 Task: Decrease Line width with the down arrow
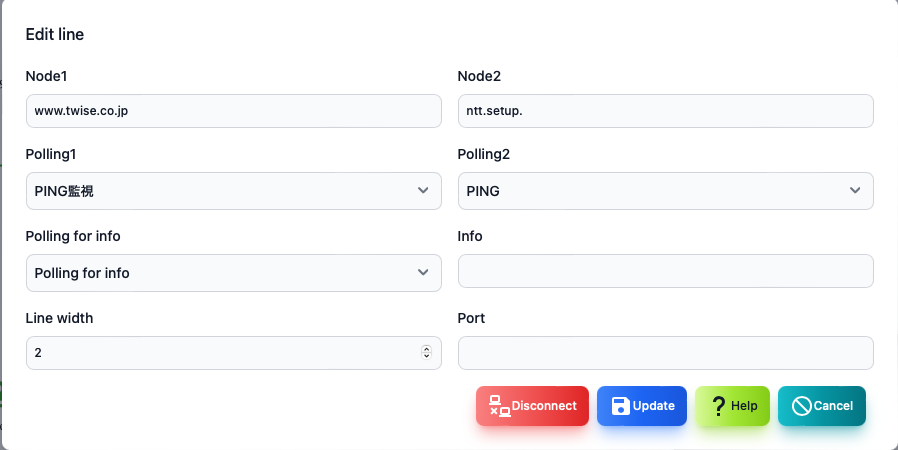(x=426, y=356)
